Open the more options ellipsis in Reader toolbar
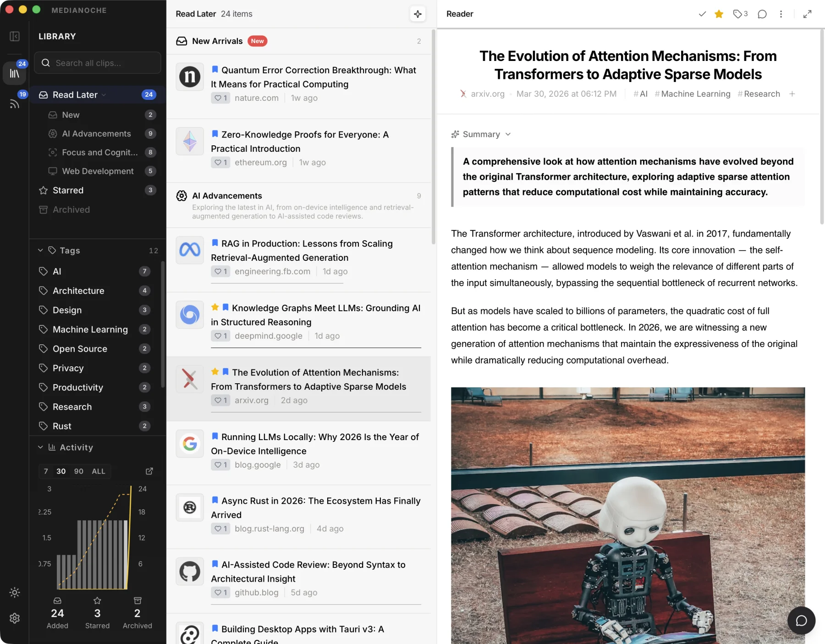This screenshot has width=825, height=644. pyautogui.click(x=781, y=14)
